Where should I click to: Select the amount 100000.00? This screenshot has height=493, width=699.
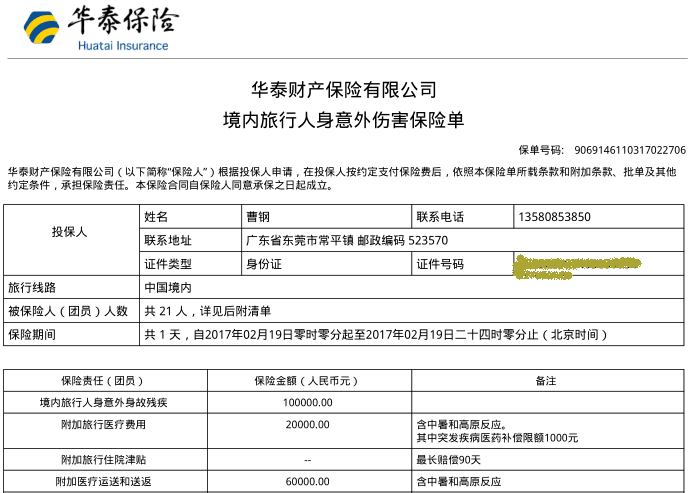pos(307,402)
